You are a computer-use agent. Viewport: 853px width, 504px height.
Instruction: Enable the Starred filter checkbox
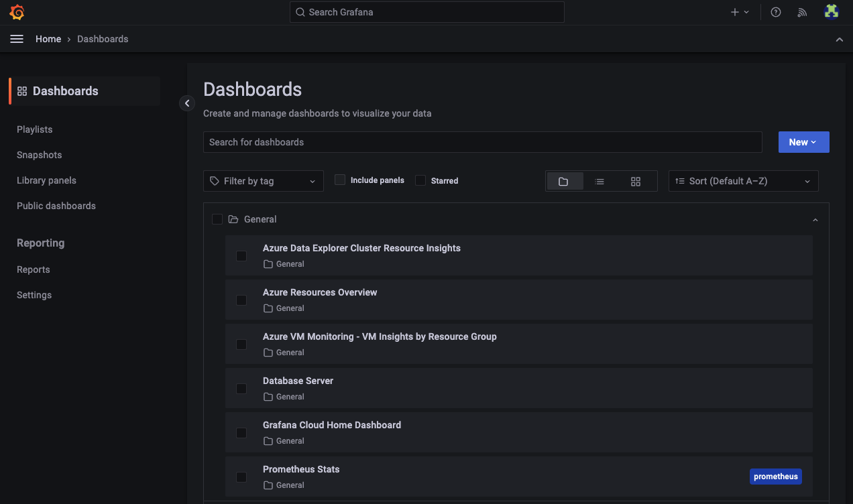[x=420, y=180]
